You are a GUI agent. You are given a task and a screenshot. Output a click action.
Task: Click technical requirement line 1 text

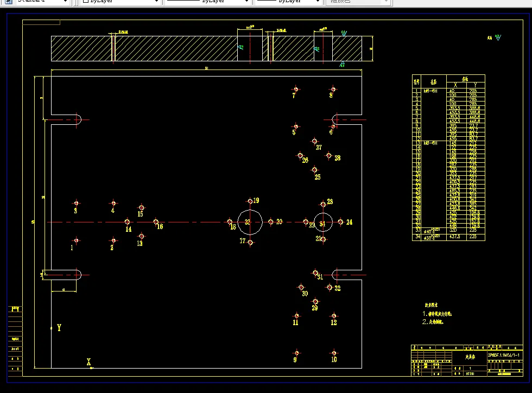tap(437, 314)
